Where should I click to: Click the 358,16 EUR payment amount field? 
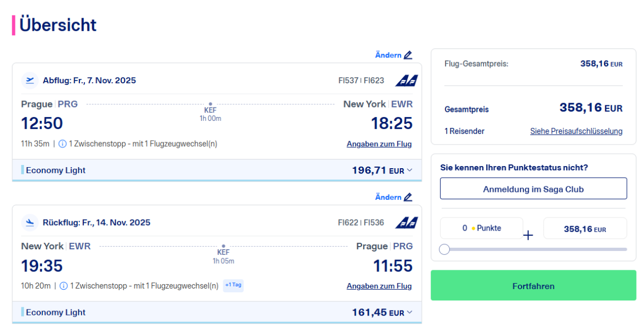[x=584, y=229]
